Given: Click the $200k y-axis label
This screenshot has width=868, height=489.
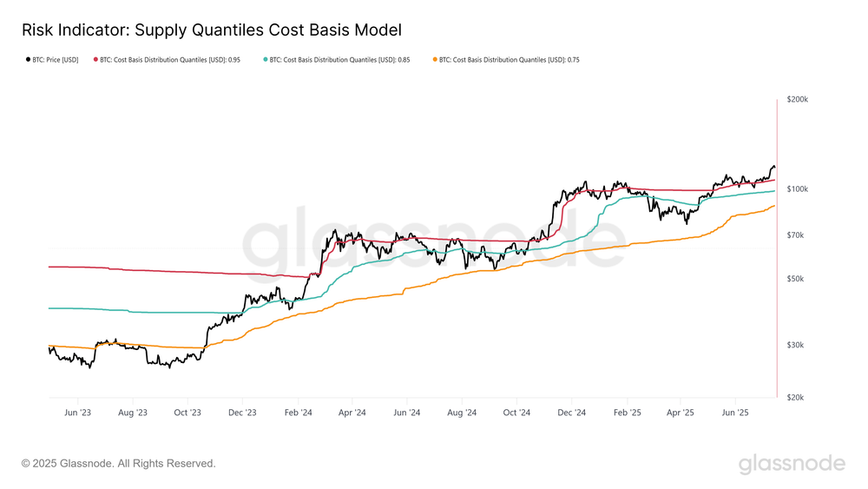Looking at the screenshot, I should [797, 100].
